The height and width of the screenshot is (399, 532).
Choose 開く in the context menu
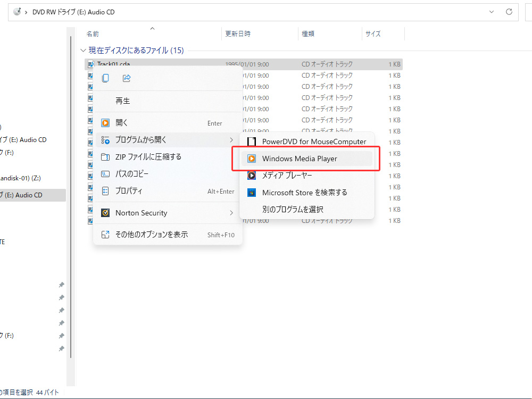[x=168, y=123]
